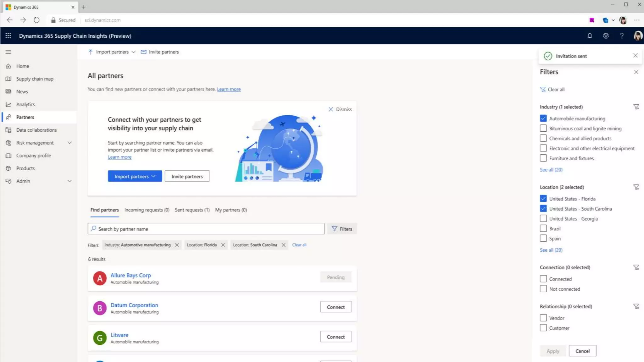Viewport: 644px width, 362px height.
Task: Click the notifications bell icon
Action: tap(590, 36)
